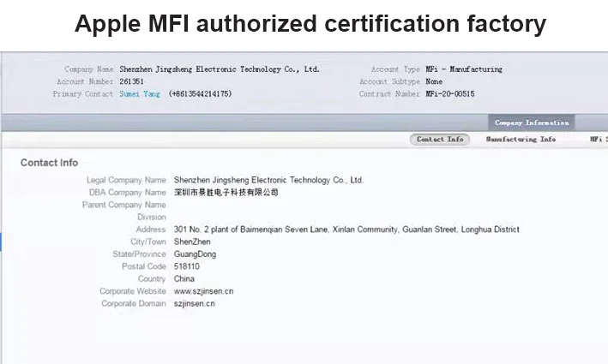Select city value ShenZhen
608x364 pixels.
click(x=192, y=242)
